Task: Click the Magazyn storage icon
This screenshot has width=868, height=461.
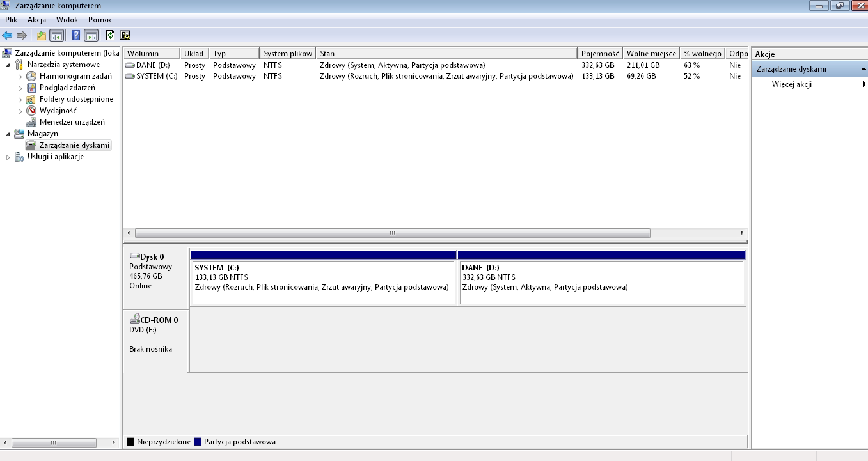Action: point(19,134)
